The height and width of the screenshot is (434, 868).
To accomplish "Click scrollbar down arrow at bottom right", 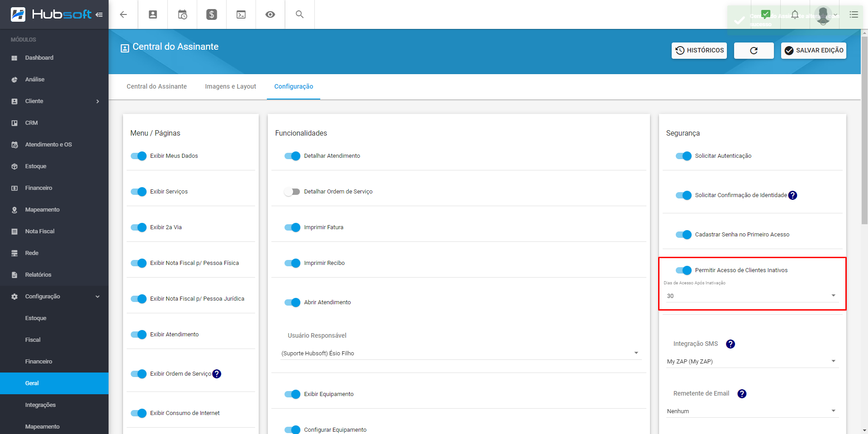I will click(x=864, y=430).
